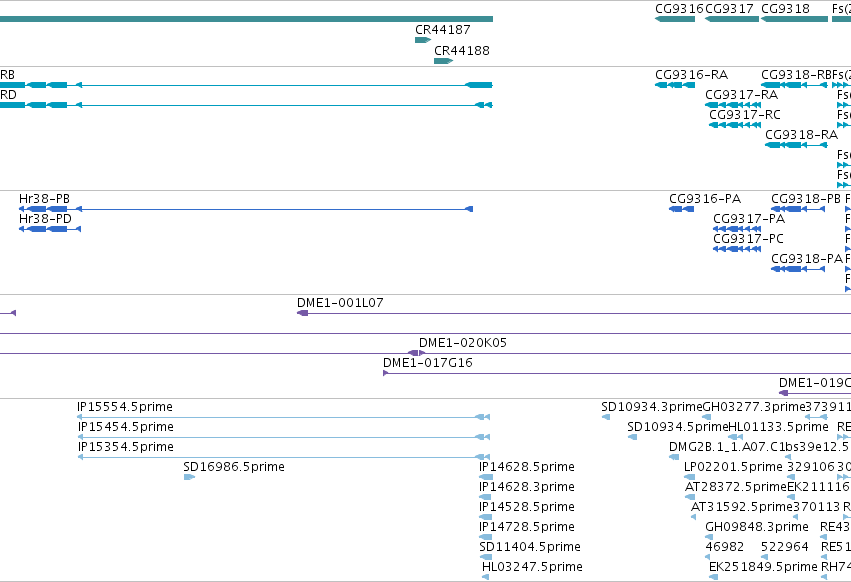The height and width of the screenshot is (582, 851).
Task: Click EST IP15454.5prime
Action: click(126, 427)
